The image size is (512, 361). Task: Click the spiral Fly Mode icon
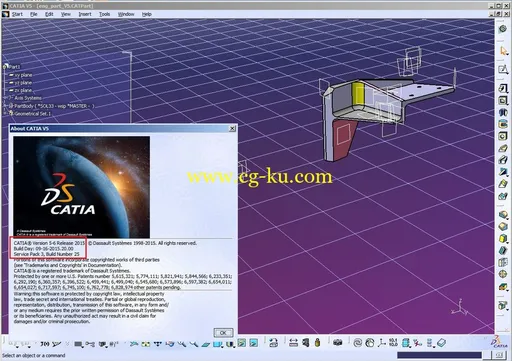coord(357,343)
